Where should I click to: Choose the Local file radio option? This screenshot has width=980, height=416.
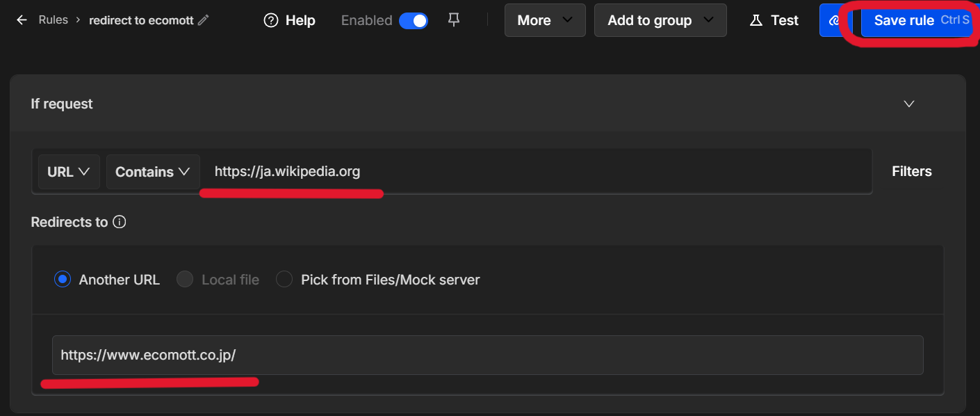click(x=185, y=280)
